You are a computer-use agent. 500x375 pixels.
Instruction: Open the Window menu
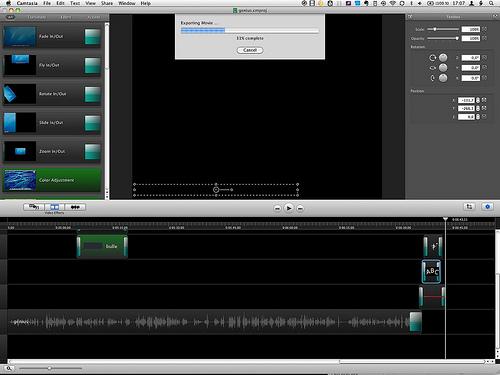127,3
